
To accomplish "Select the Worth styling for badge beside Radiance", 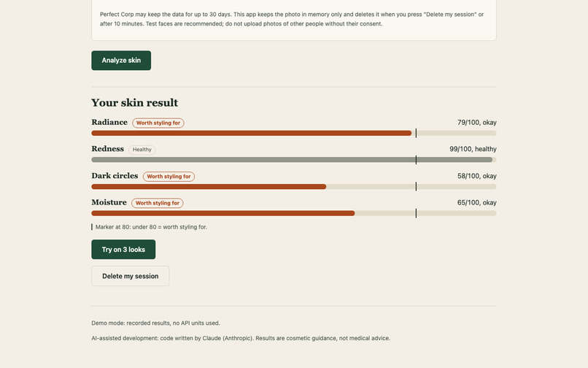I will tap(158, 123).
